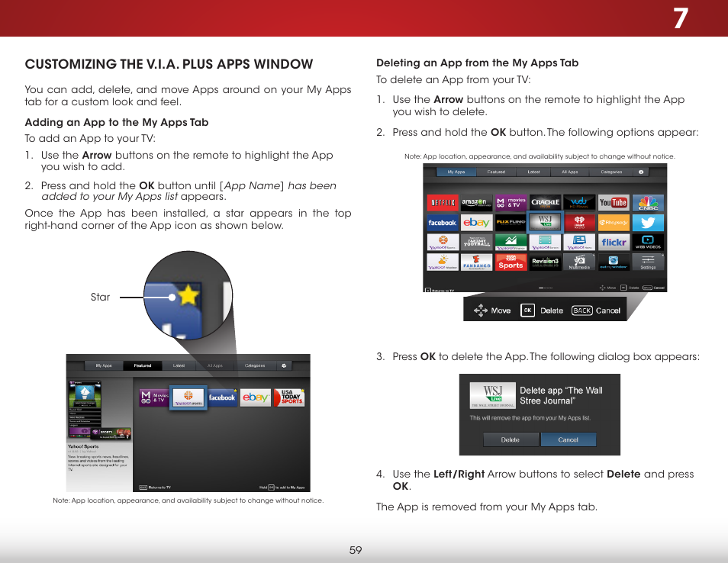Image resolution: width=728 pixels, height=563 pixels.
Task: Open the ebay tile in My Apps grid
Action: pyautogui.click(x=476, y=222)
